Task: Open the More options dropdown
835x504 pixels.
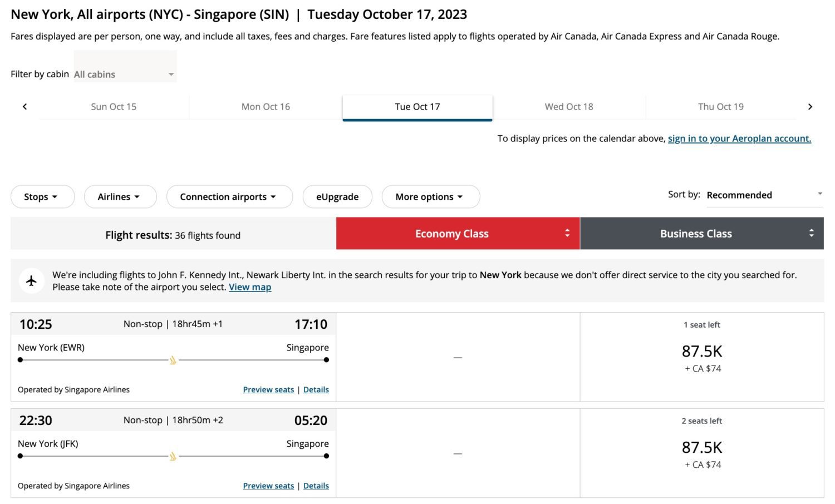Action: coord(430,196)
